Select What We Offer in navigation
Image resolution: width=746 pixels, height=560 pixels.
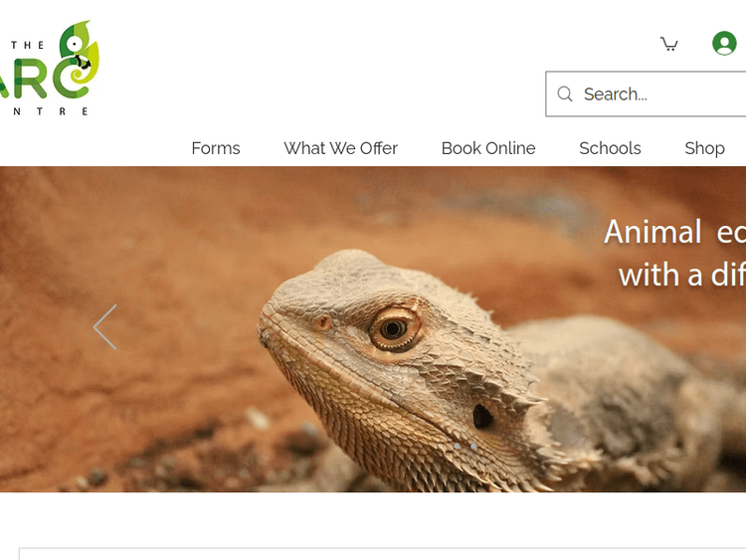(x=340, y=148)
